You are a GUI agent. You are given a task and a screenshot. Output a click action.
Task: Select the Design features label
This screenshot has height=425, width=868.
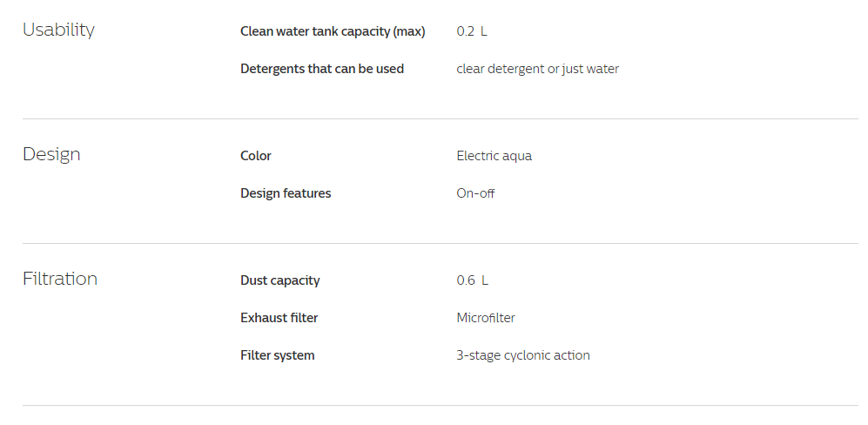tap(286, 193)
